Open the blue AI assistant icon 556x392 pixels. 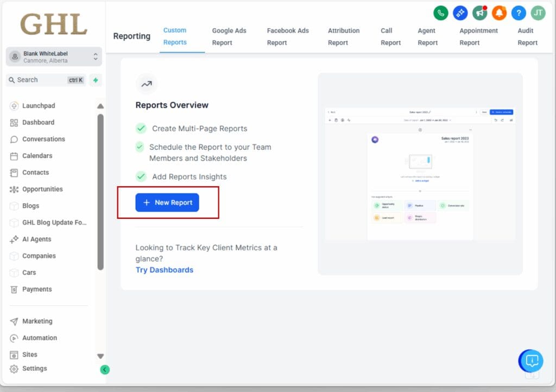(460, 12)
